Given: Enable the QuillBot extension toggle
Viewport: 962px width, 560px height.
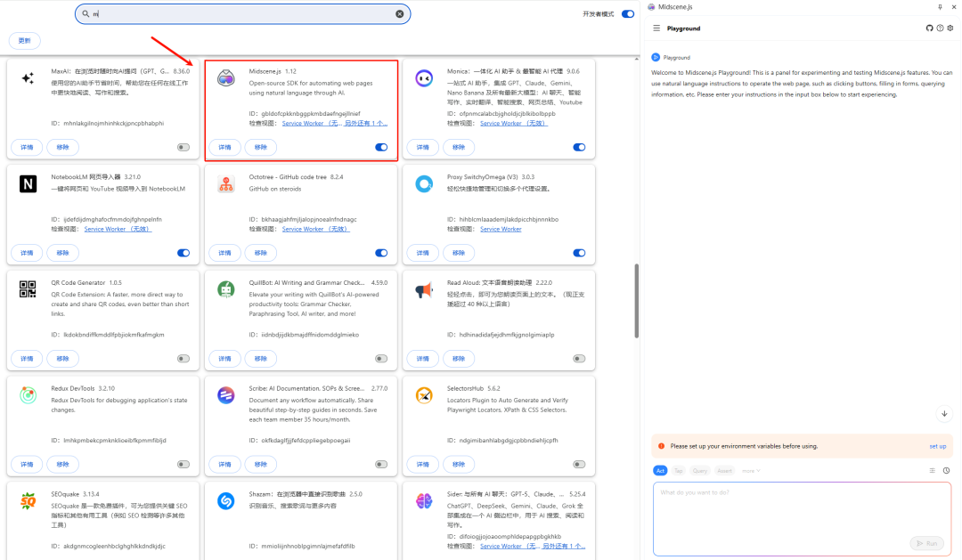Looking at the screenshot, I should (381, 359).
